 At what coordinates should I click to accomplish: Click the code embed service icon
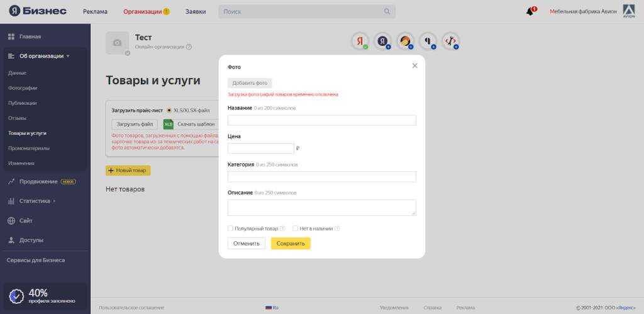(x=450, y=41)
